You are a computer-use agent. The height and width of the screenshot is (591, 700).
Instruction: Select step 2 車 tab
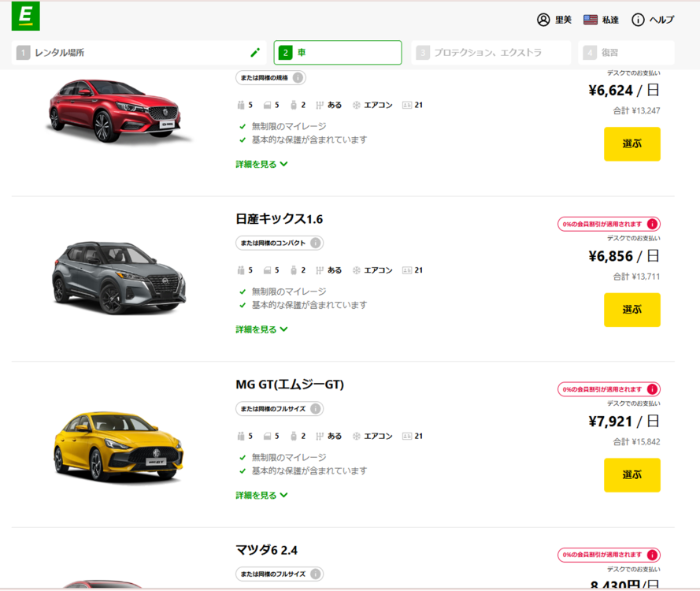point(337,53)
